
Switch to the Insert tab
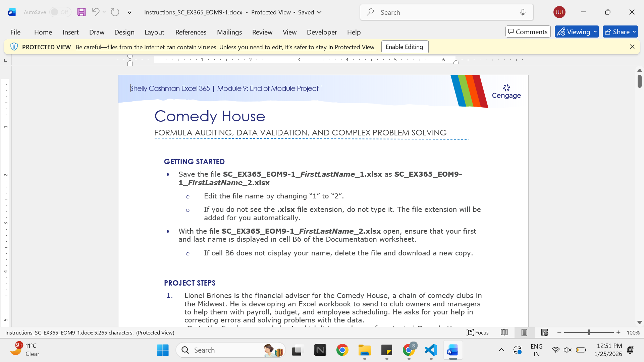70,32
